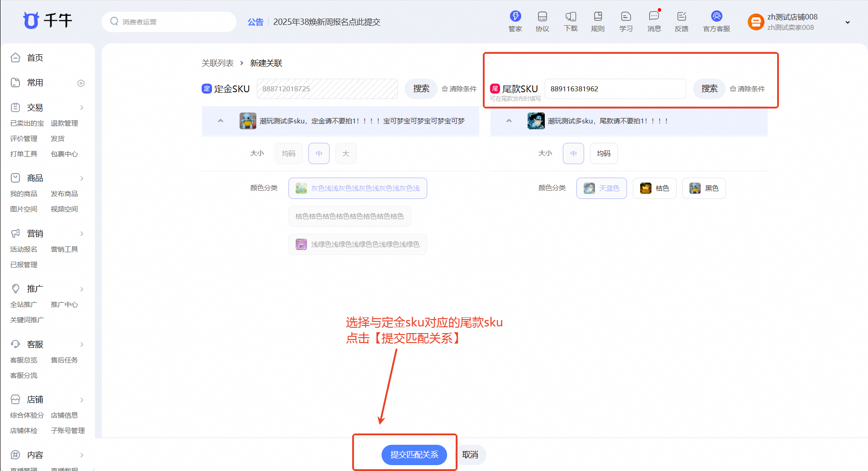Select final-payment size option 均码
The height and width of the screenshot is (471, 868).
point(604,154)
